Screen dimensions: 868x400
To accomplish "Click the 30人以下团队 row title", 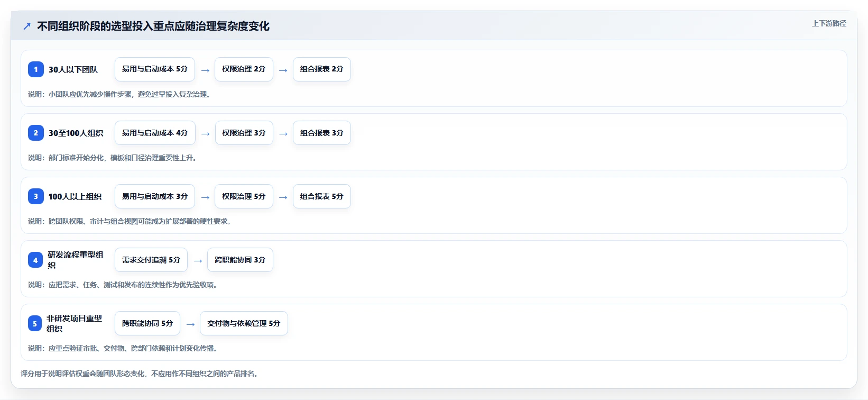I will (73, 69).
